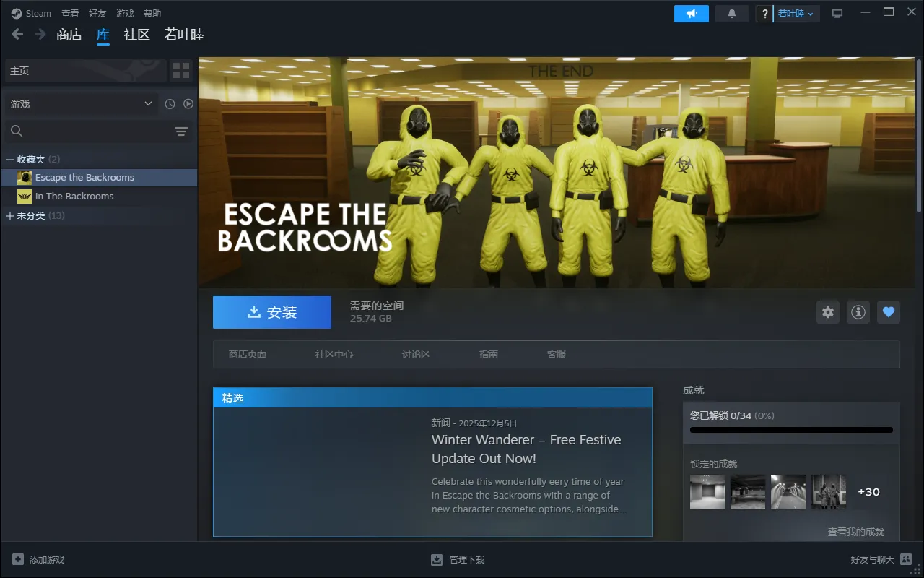Click the grid collections view icon

tap(181, 71)
